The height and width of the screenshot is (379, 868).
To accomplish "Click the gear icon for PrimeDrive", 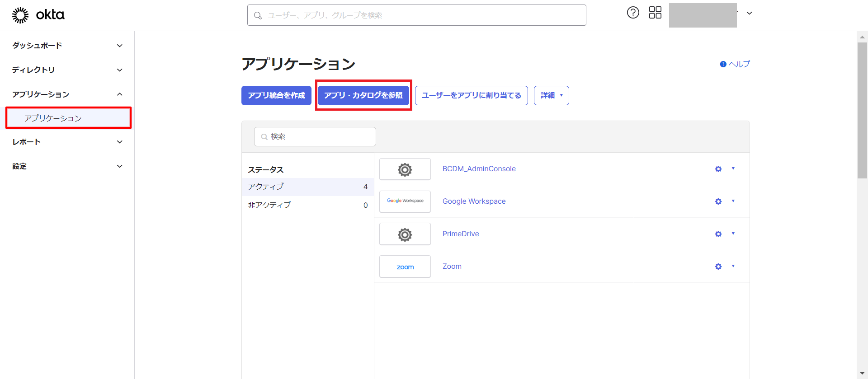I will [718, 234].
